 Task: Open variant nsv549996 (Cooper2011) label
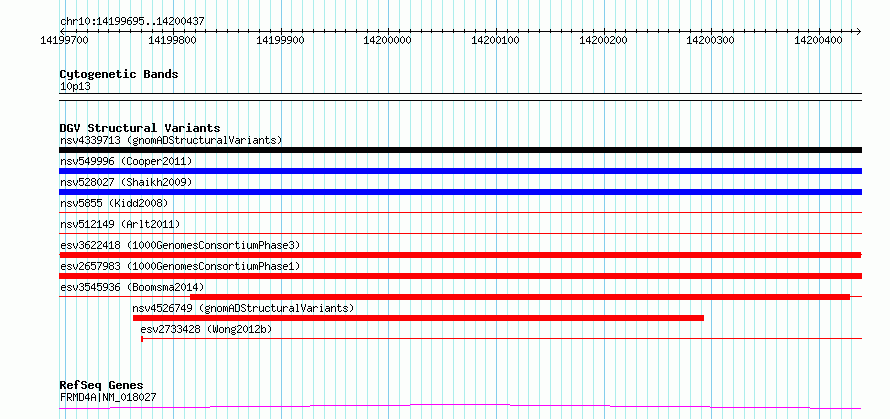(126, 161)
